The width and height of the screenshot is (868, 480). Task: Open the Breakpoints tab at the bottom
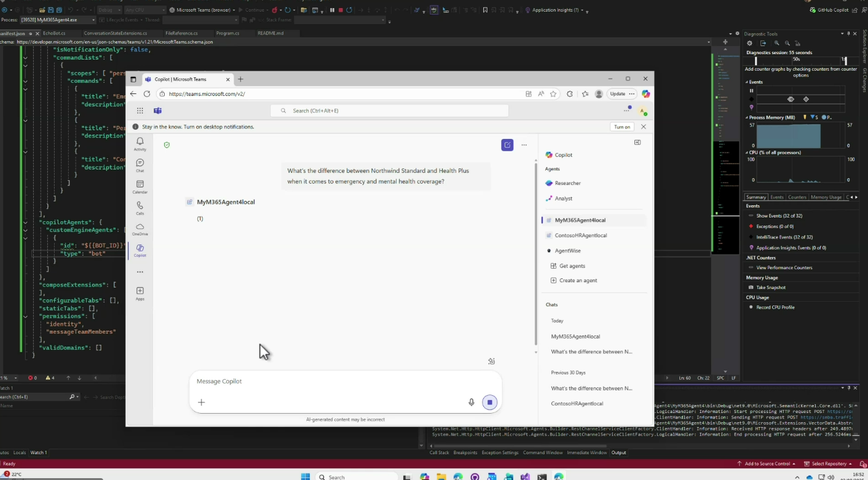[x=465, y=453]
